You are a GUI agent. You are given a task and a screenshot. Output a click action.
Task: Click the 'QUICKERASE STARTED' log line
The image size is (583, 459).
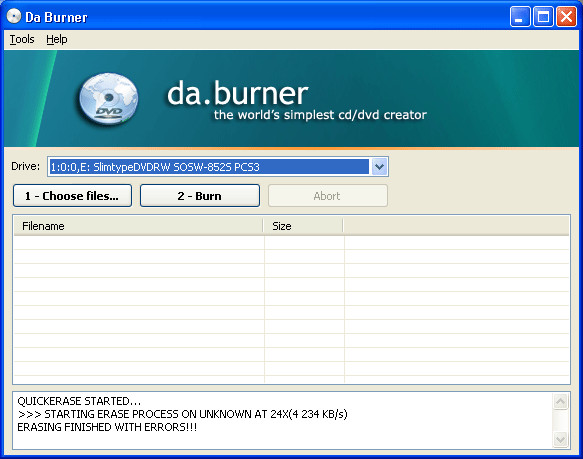click(79, 401)
